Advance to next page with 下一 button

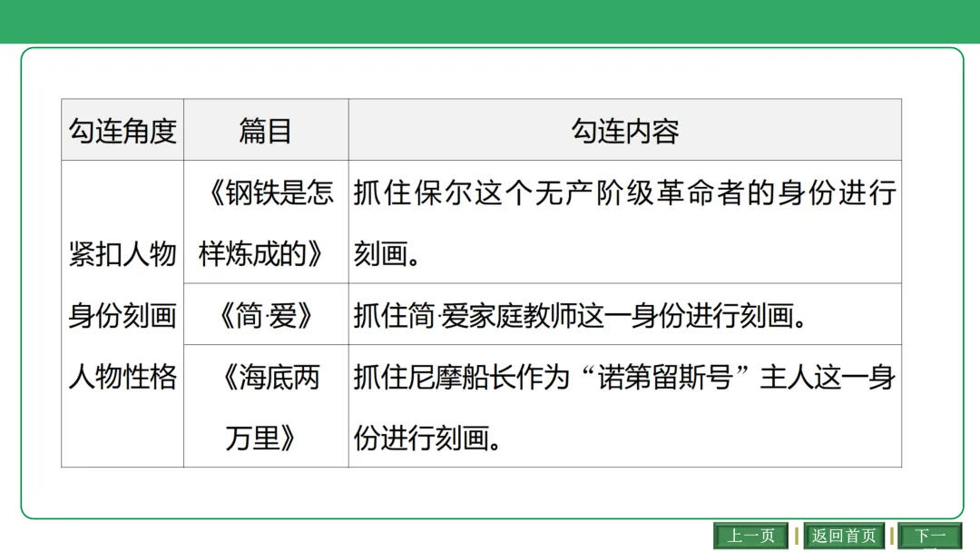pos(930,536)
